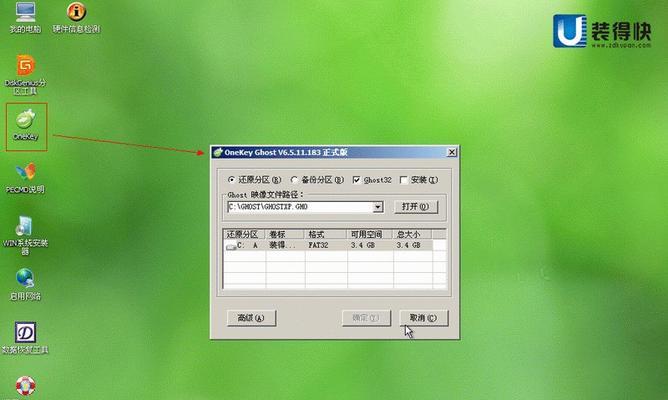
Task: Click the 取消 button
Action: click(423, 318)
